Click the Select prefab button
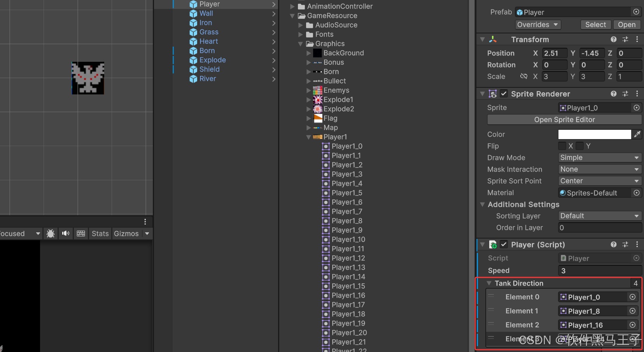 (x=595, y=24)
